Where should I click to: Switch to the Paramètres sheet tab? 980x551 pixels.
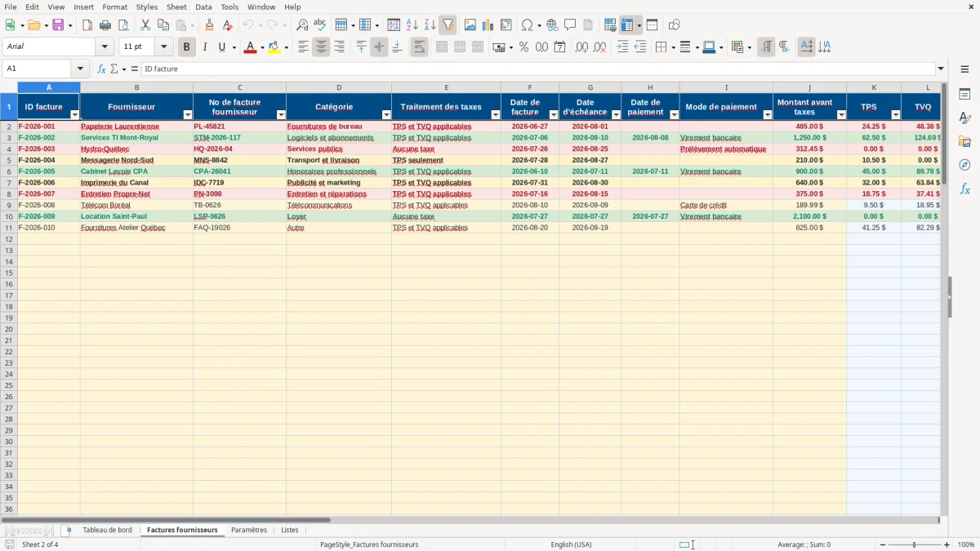point(249,530)
